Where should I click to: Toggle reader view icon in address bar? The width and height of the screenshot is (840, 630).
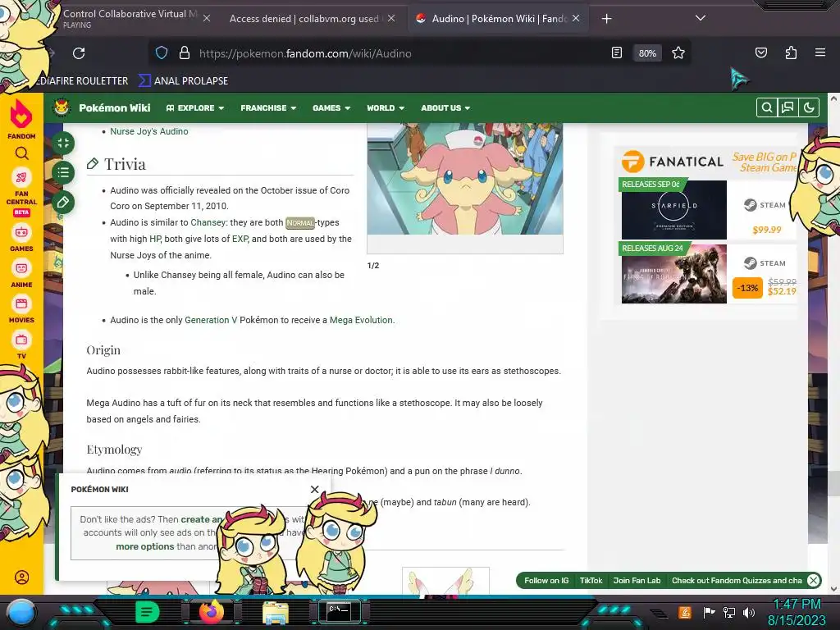tap(617, 53)
